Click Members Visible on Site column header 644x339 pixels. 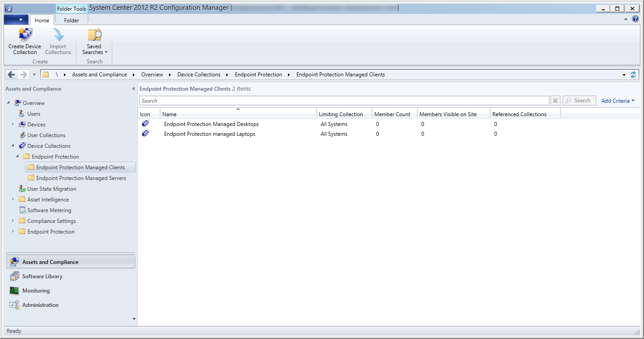tap(453, 114)
